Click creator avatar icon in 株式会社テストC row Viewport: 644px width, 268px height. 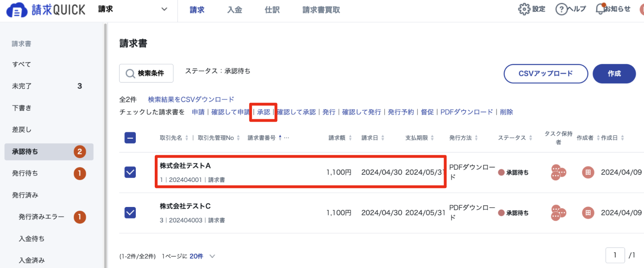(588, 213)
